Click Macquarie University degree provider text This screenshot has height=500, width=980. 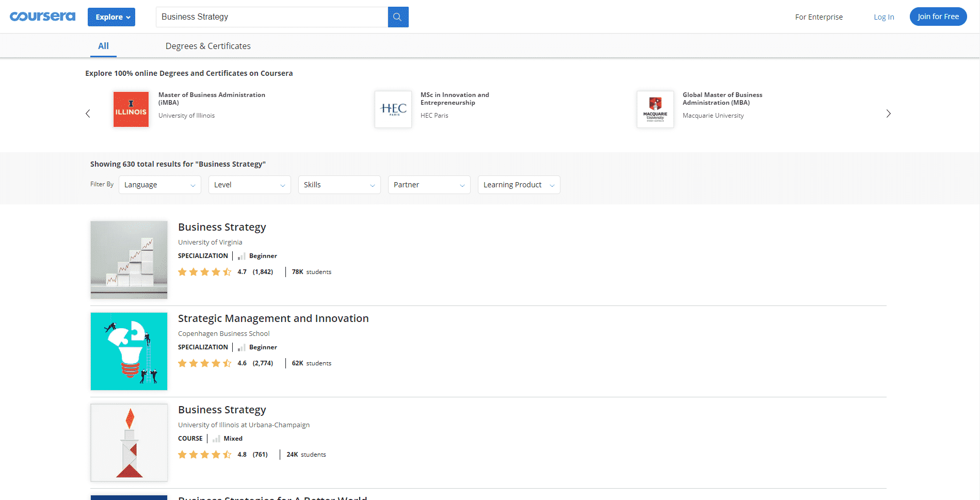(713, 116)
